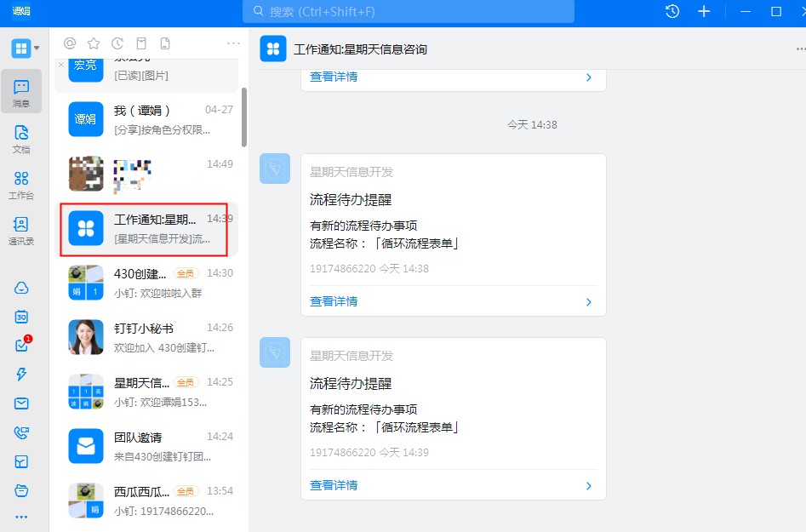806x532 pixels.
Task: Expand more options in the conversation list header
Action: pos(233,43)
